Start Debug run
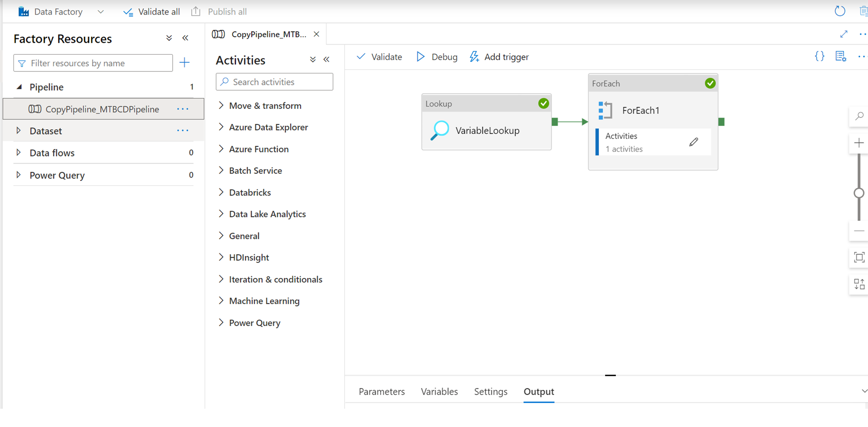 tap(437, 57)
